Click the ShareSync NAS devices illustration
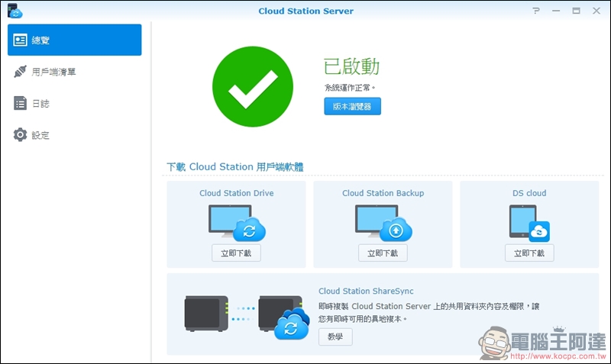This screenshot has height=364, width=611. point(247,317)
